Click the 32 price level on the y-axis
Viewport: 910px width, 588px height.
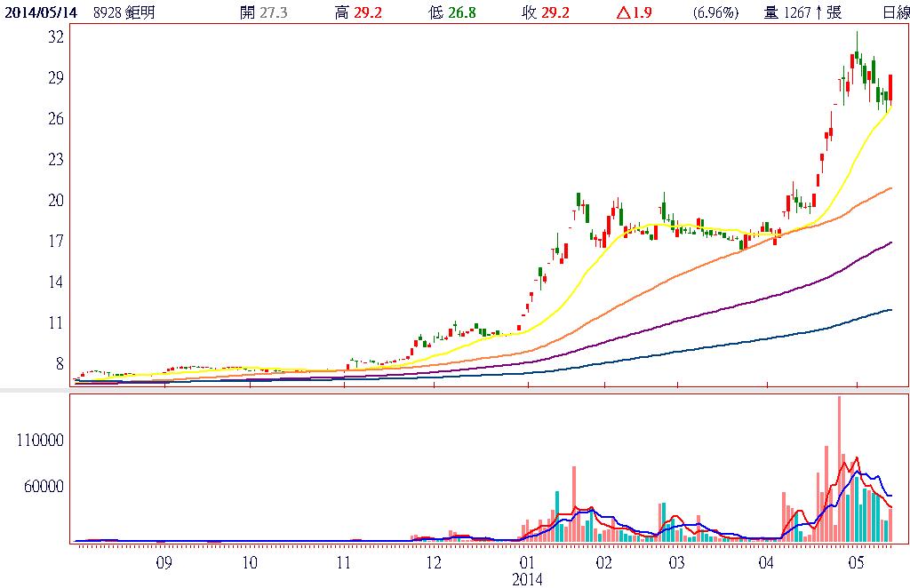point(55,37)
